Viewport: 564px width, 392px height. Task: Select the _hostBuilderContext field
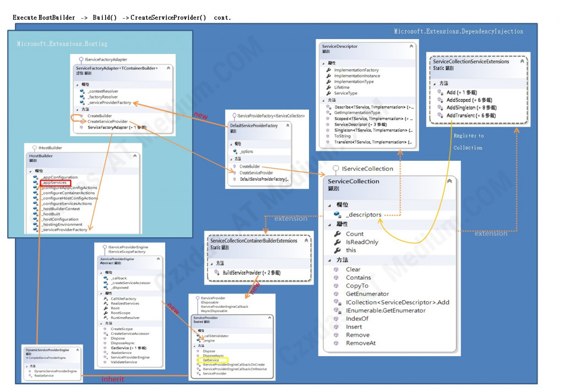pyautogui.click(x=61, y=209)
